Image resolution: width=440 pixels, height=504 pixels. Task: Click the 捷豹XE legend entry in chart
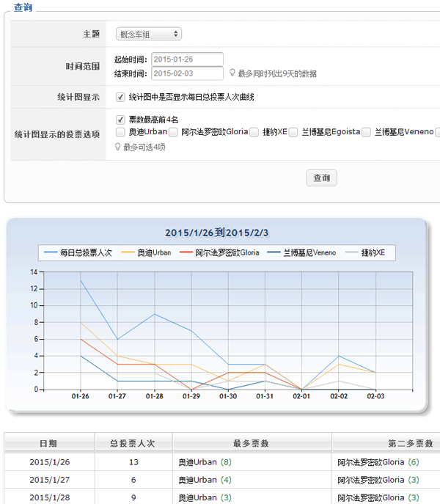(364, 252)
